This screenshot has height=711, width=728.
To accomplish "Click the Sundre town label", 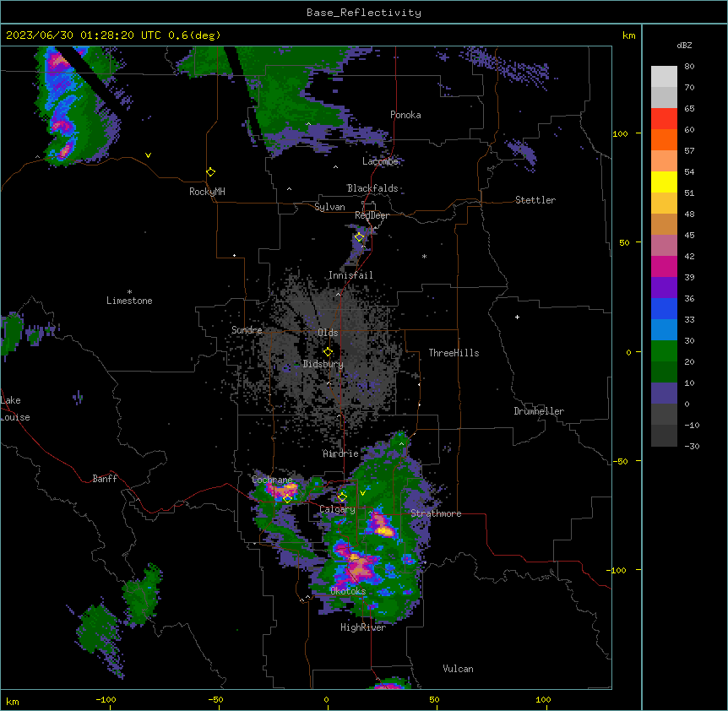I will [247, 330].
